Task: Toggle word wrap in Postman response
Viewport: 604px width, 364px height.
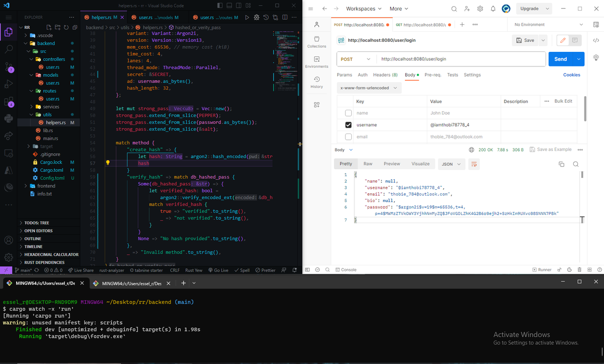Action: (473, 164)
